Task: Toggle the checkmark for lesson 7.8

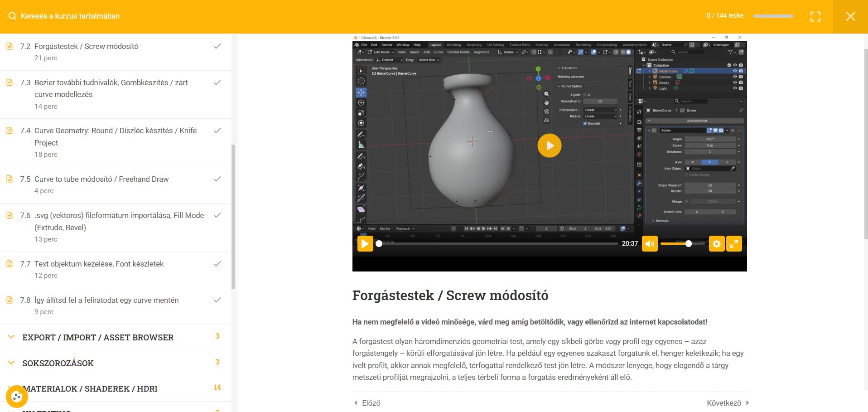Action: coord(217,300)
